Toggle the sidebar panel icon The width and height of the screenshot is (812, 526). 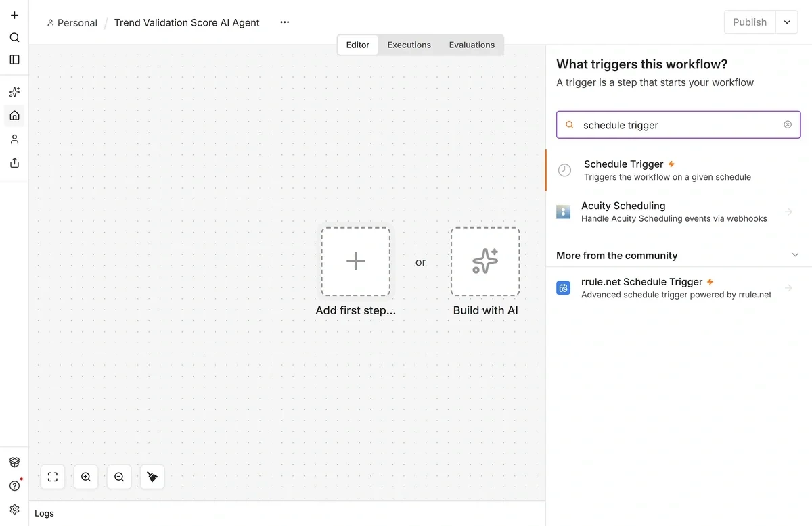click(14, 59)
